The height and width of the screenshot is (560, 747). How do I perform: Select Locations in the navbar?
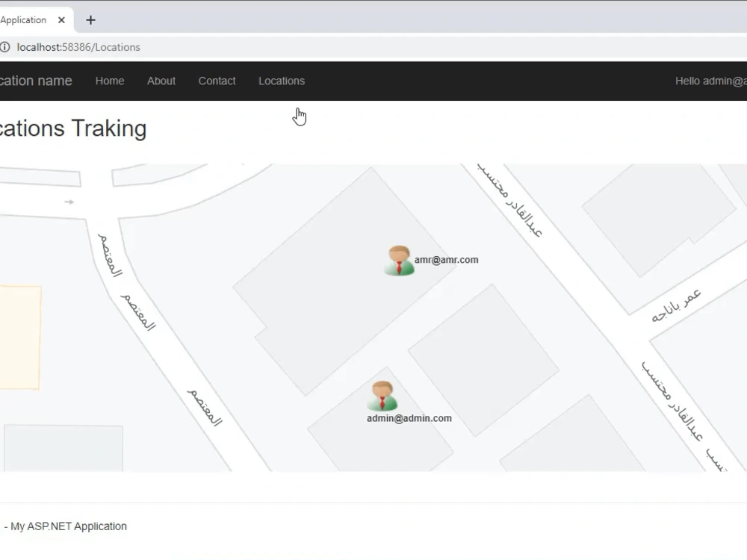click(x=282, y=81)
